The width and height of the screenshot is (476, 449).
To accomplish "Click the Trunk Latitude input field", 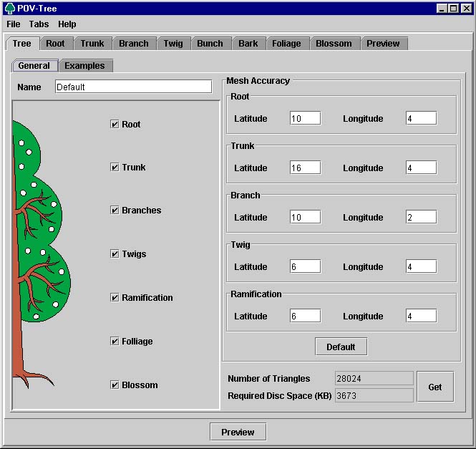I will (x=305, y=168).
